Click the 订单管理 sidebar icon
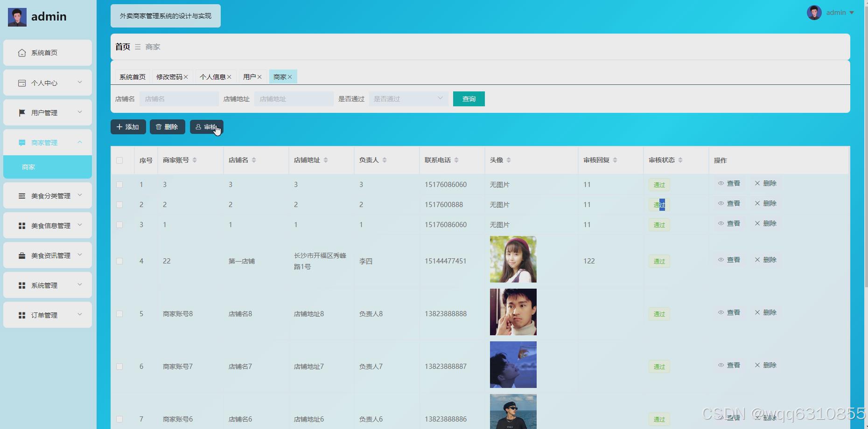 click(x=21, y=315)
